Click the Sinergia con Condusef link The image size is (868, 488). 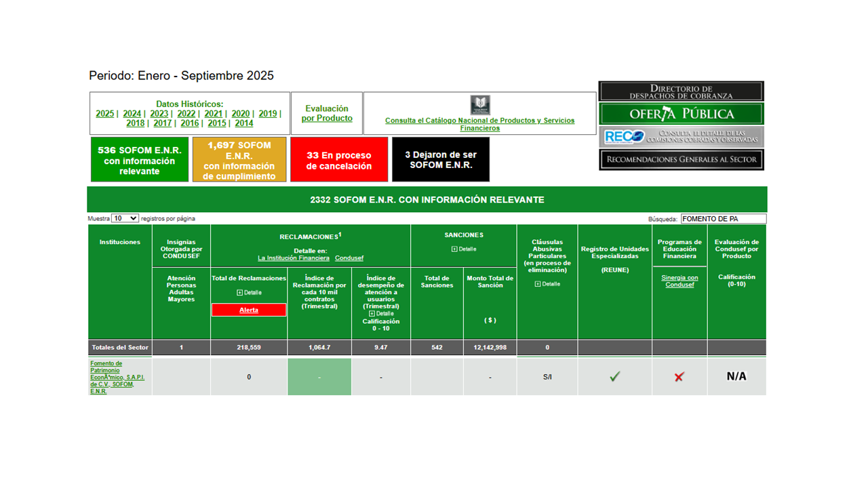click(x=679, y=280)
